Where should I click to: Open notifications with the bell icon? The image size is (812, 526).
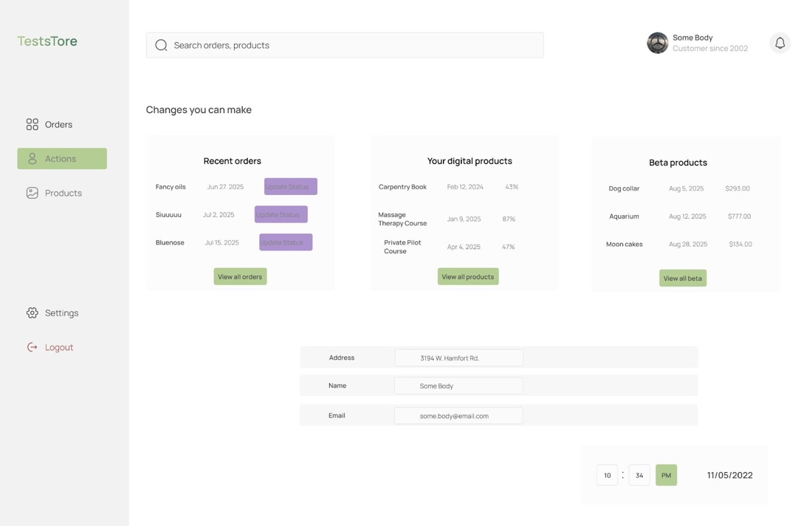[x=780, y=43]
